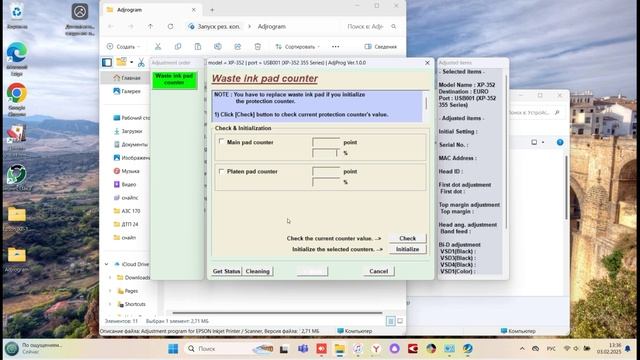Click the small scissors icon above the sidebar
The width and height of the screenshot is (640, 360).
[x=141, y=62]
